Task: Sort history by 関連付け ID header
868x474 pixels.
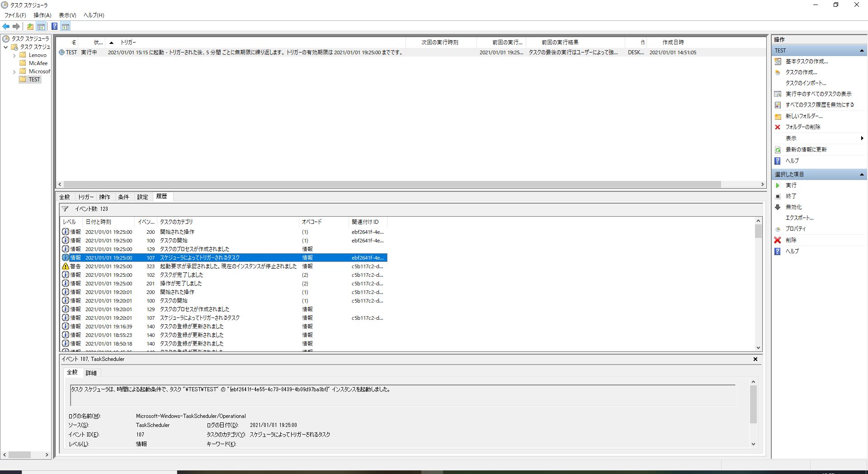Action: [x=368, y=222]
